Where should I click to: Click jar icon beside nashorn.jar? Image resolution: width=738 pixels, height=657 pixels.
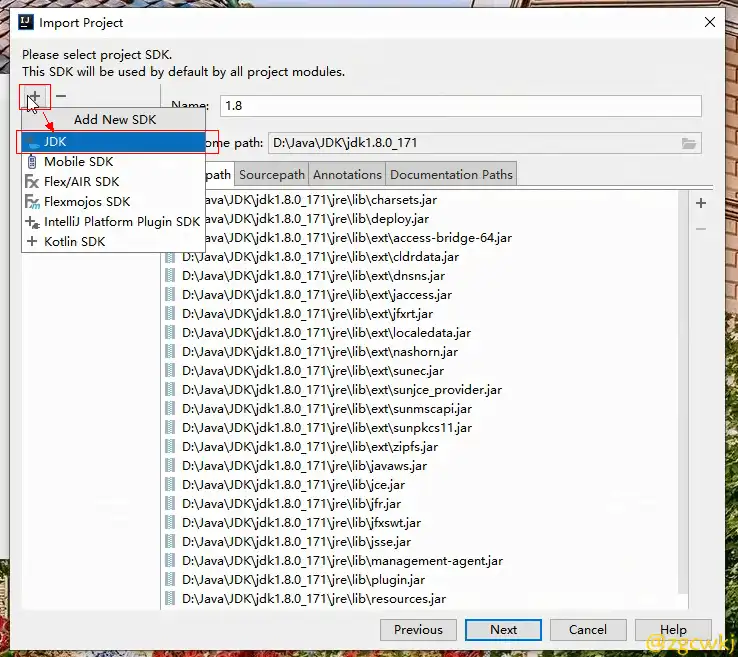point(170,352)
